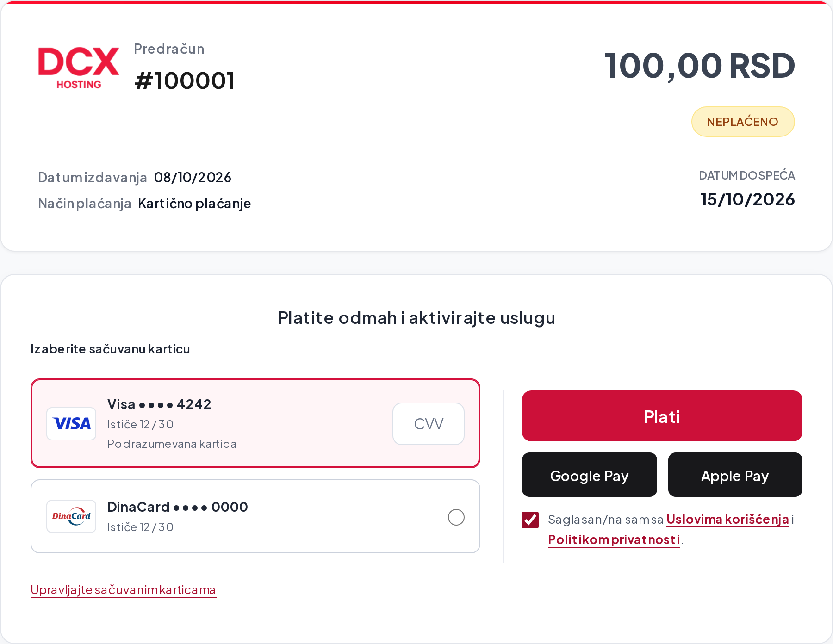Pay with Google Pay
This screenshot has height=644, width=833.
click(x=589, y=475)
